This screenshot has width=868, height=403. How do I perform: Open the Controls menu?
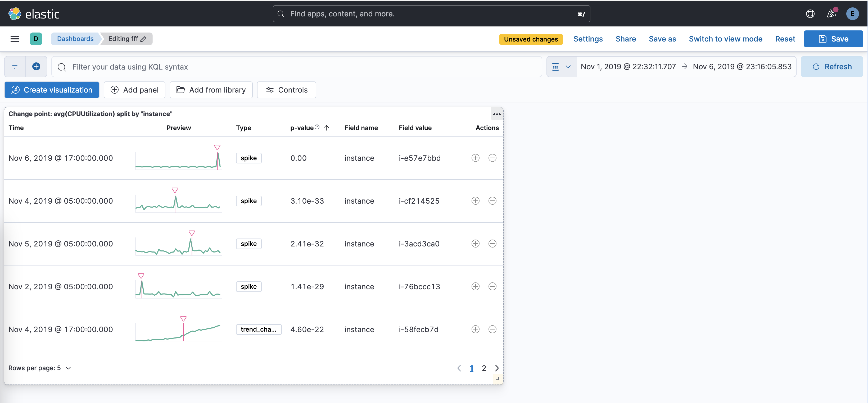point(286,90)
